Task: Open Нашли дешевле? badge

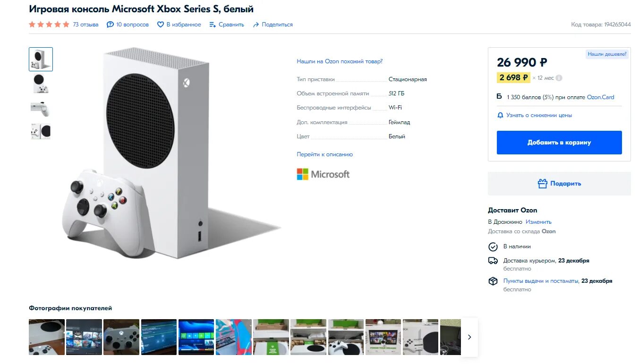Action: click(x=607, y=54)
